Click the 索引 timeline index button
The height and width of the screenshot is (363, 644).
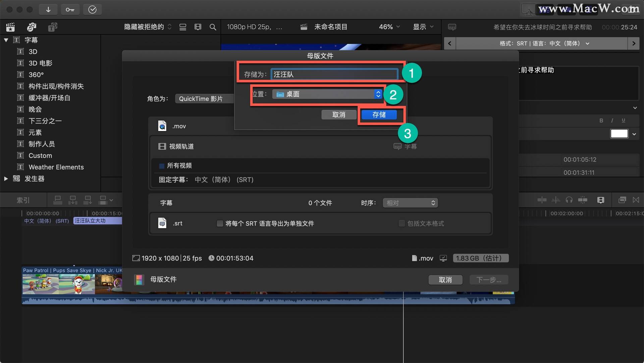coord(23,200)
